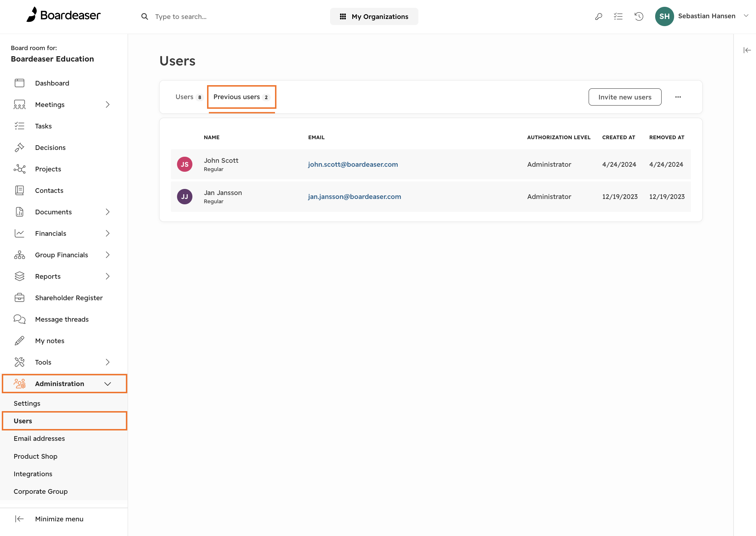Open the My Organizations switcher
756x536 pixels.
click(374, 16)
